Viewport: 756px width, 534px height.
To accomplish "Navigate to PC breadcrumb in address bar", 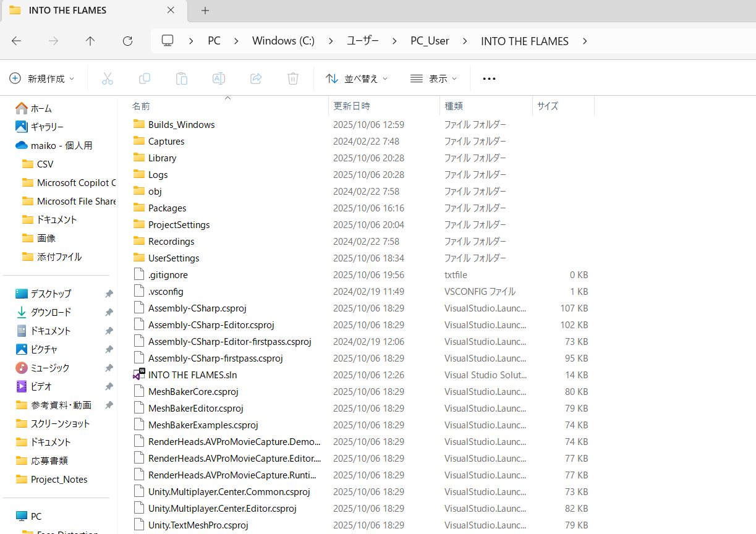I will pyautogui.click(x=214, y=41).
